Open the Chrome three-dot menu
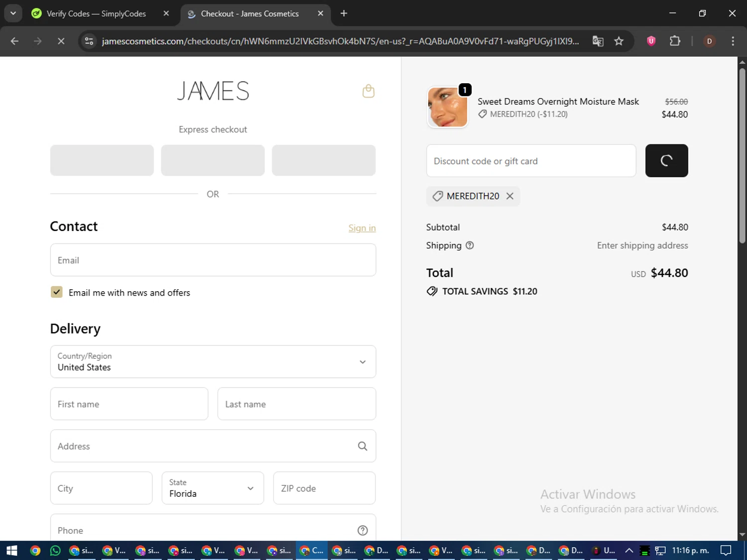747x560 pixels. (733, 41)
